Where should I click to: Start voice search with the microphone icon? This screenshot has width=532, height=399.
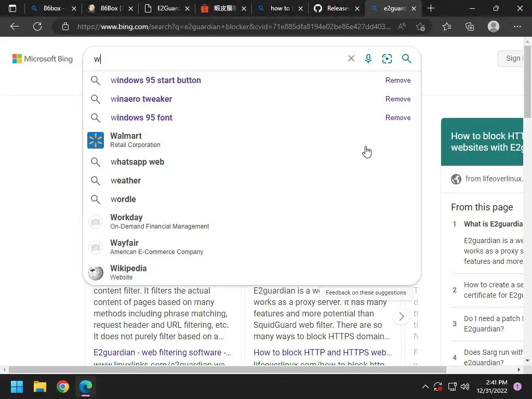click(x=368, y=59)
